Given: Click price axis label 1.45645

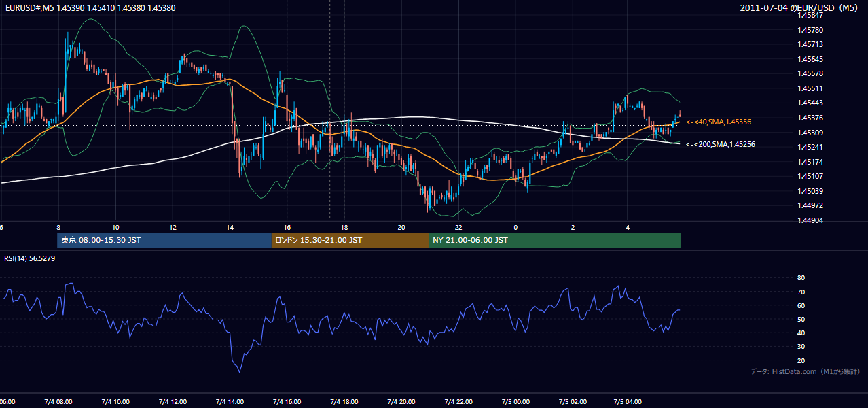Looking at the screenshot, I should [810, 59].
